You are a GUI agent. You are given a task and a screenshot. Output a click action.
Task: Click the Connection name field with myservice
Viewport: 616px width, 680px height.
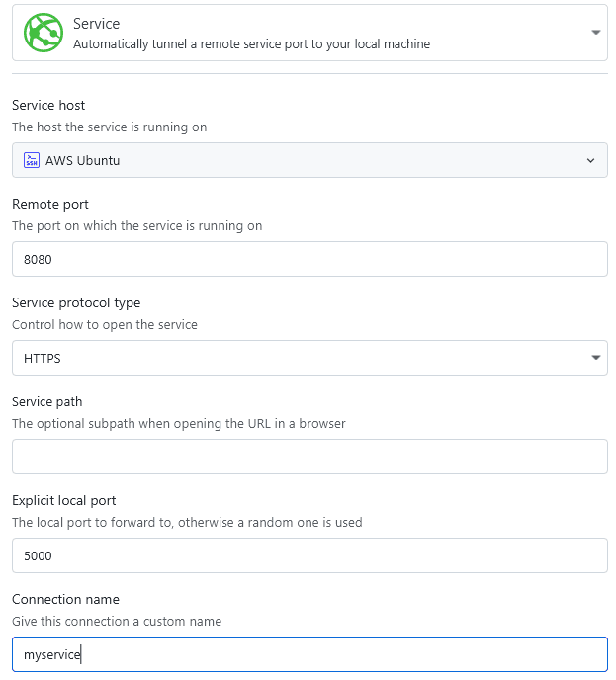point(309,654)
